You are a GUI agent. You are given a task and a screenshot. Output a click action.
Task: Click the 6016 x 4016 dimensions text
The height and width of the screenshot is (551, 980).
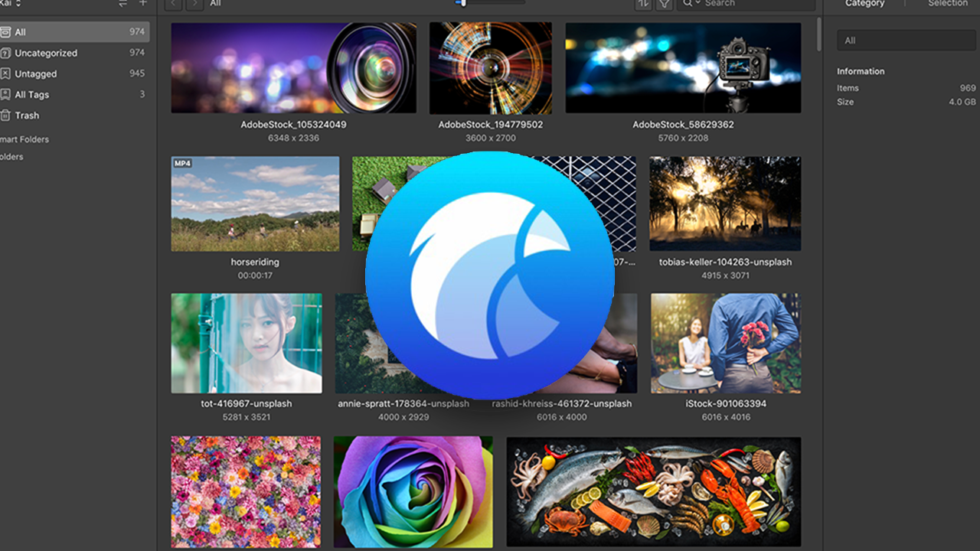726,417
